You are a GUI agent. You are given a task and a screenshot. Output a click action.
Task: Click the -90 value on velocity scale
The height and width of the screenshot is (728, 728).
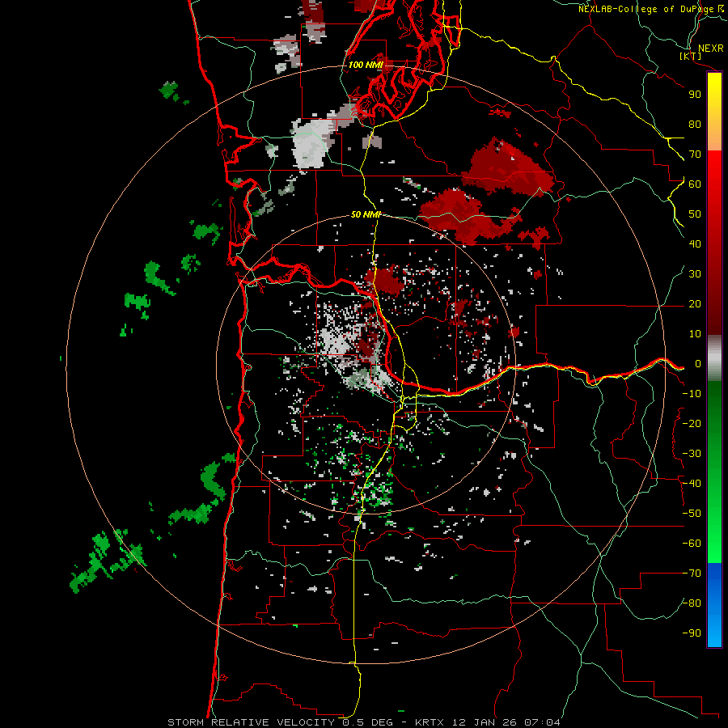point(692,633)
